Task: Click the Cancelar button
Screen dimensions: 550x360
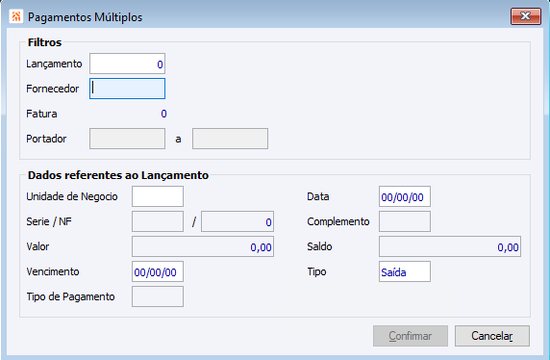Action: point(492,336)
